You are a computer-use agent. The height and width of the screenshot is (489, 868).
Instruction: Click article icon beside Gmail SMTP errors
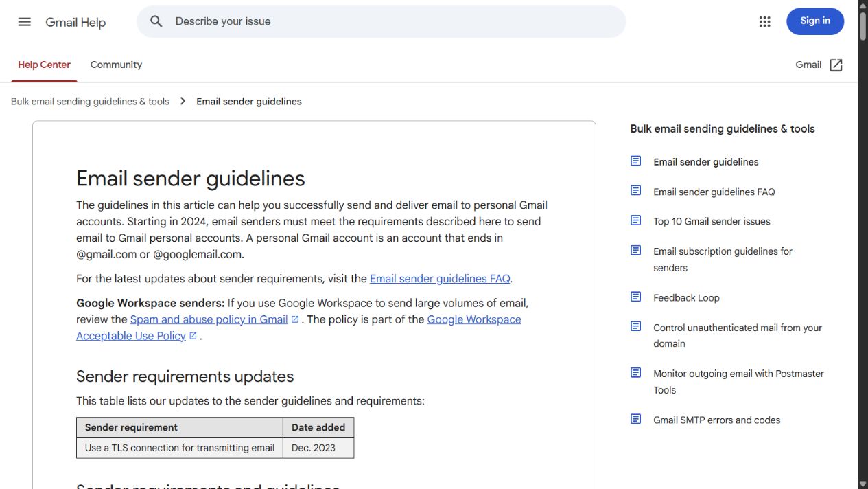(x=636, y=419)
